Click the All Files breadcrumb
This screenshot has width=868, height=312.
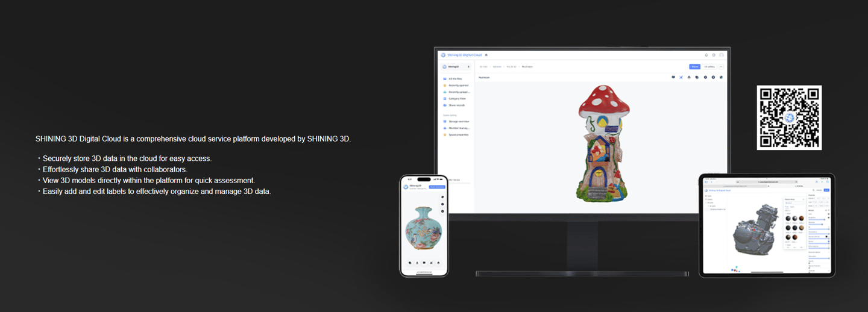pos(483,67)
